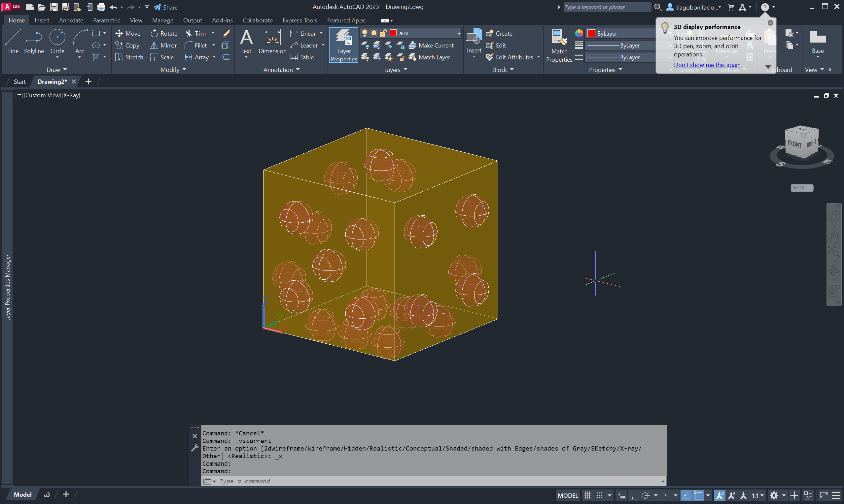Click the Share button
844x504 pixels.
click(165, 7)
